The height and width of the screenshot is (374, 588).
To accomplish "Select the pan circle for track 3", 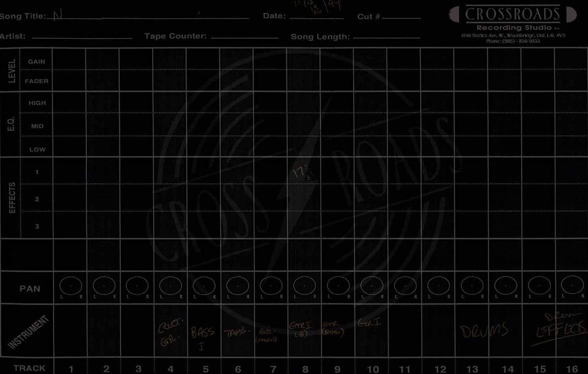I will pyautogui.click(x=137, y=286).
